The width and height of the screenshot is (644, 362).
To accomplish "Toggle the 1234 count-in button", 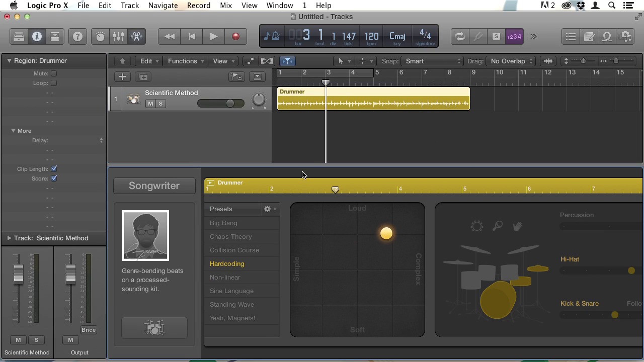I will tap(514, 36).
